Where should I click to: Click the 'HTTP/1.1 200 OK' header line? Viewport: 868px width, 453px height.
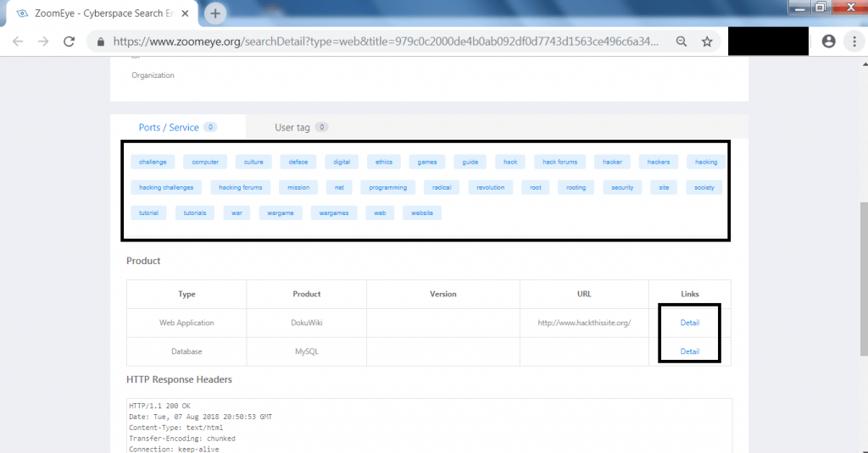click(160, 406)
